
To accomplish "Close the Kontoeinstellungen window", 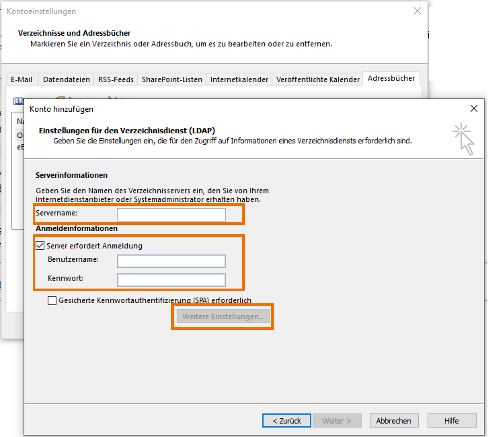I will [x=417, y=11].
